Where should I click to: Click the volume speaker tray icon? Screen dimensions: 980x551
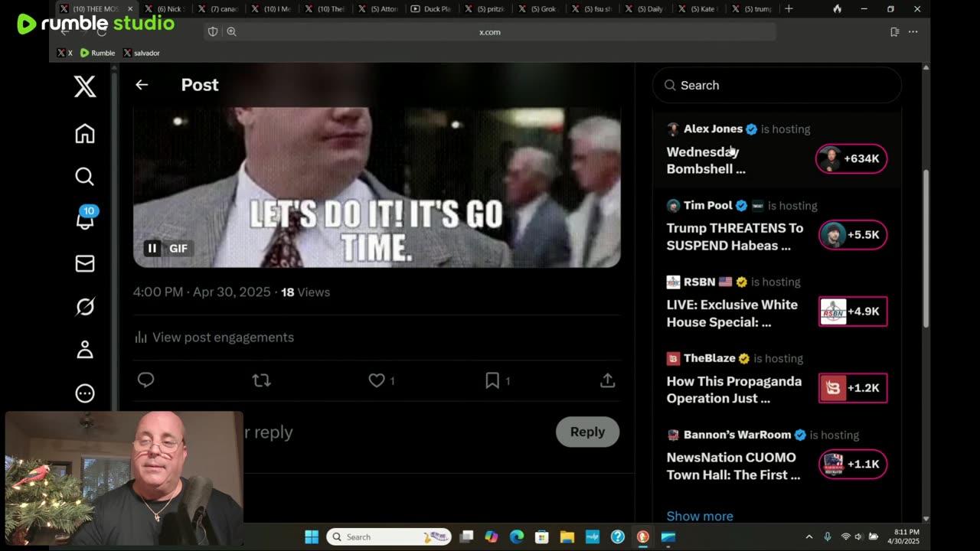tap(859, 536)
